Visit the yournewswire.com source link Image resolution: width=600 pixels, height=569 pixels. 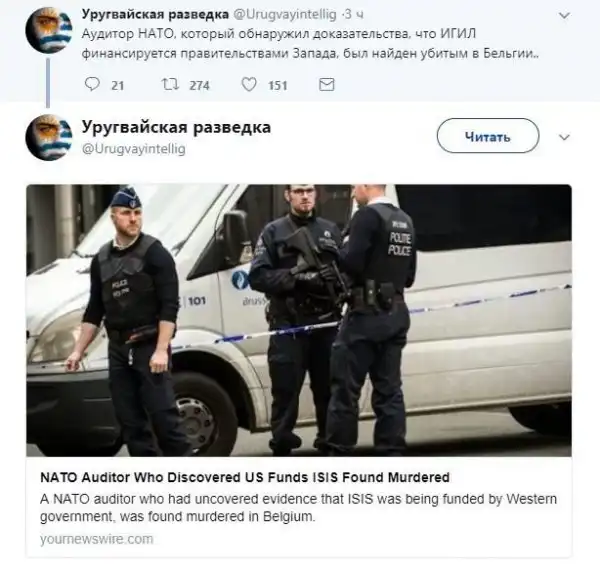96,539
